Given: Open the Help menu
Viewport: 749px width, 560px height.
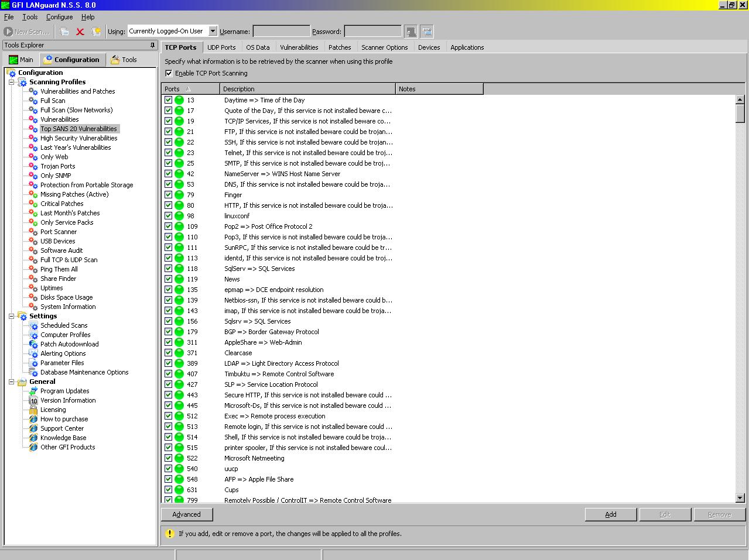Looking at the screenshot, I should (x=88, y=17).
